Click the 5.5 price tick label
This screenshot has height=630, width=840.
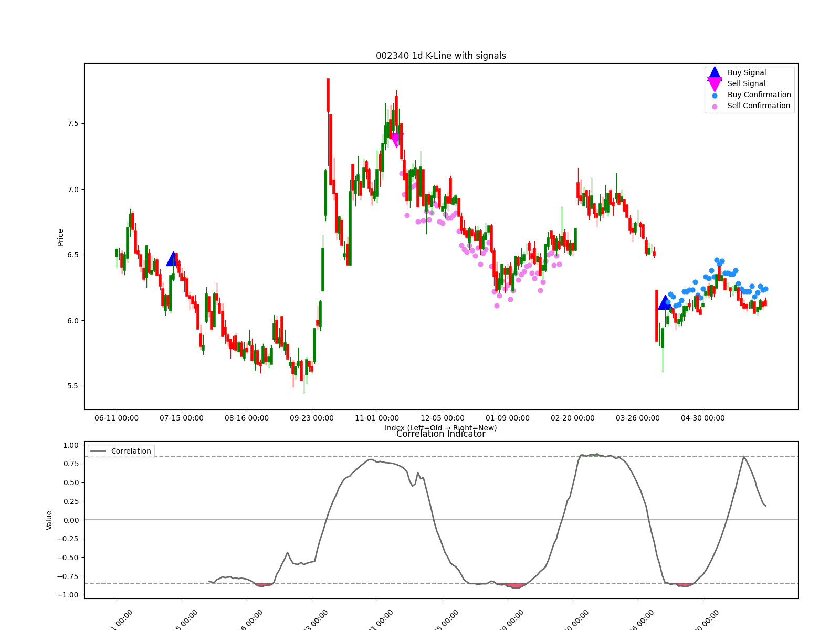pos(72,386)
